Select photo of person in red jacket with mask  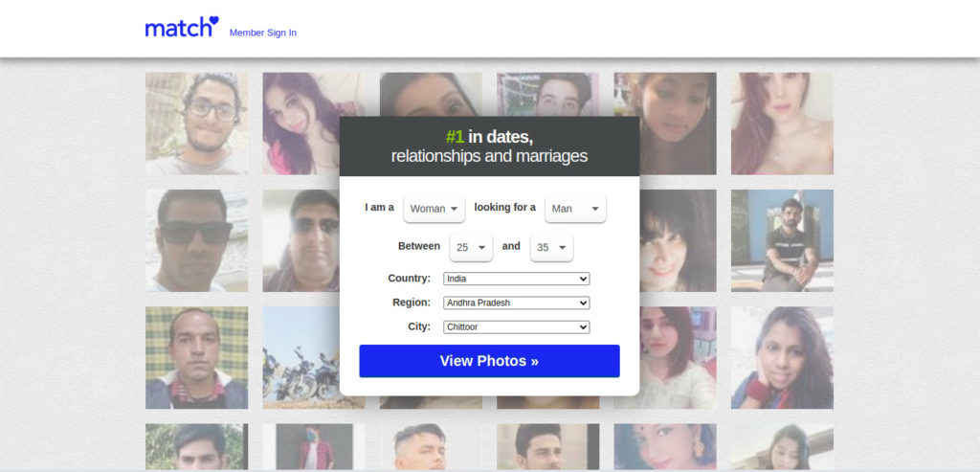point(314,447)
